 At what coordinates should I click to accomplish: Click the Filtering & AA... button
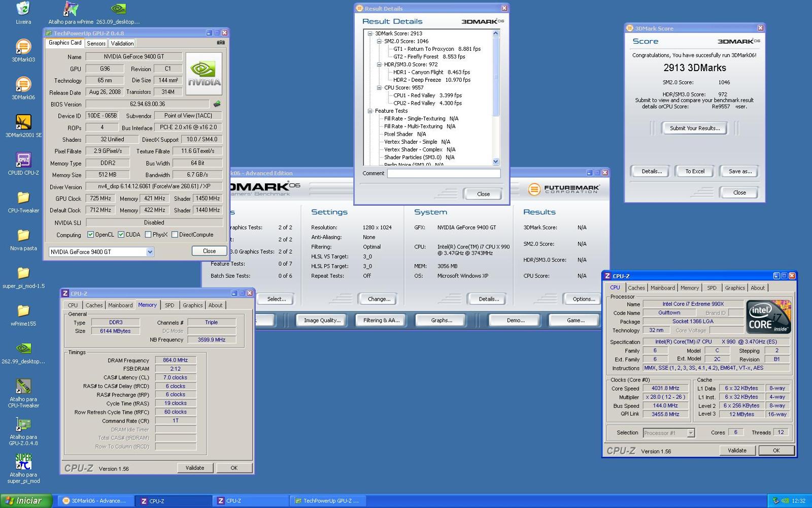[381, 320]
